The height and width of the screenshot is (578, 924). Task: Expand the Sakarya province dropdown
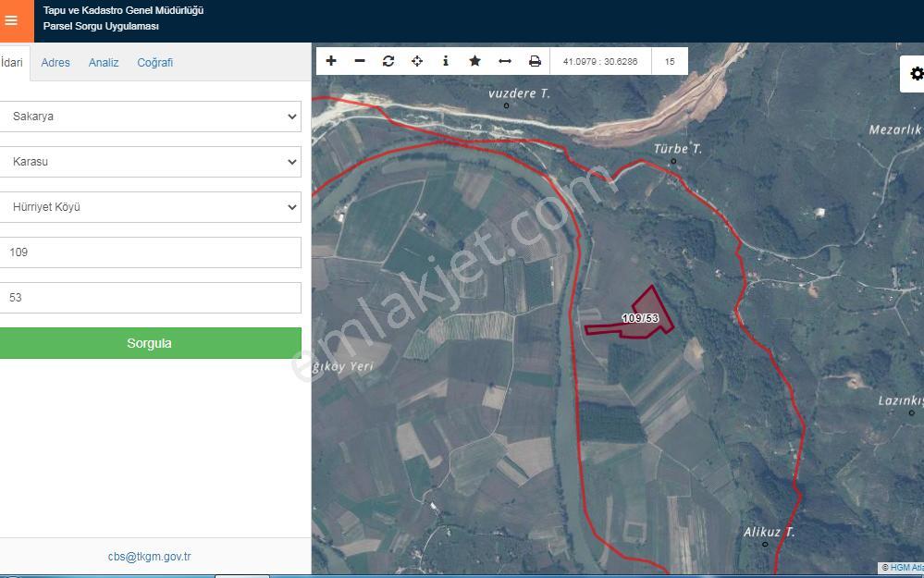pyautogui.click(x=150, y=117)
